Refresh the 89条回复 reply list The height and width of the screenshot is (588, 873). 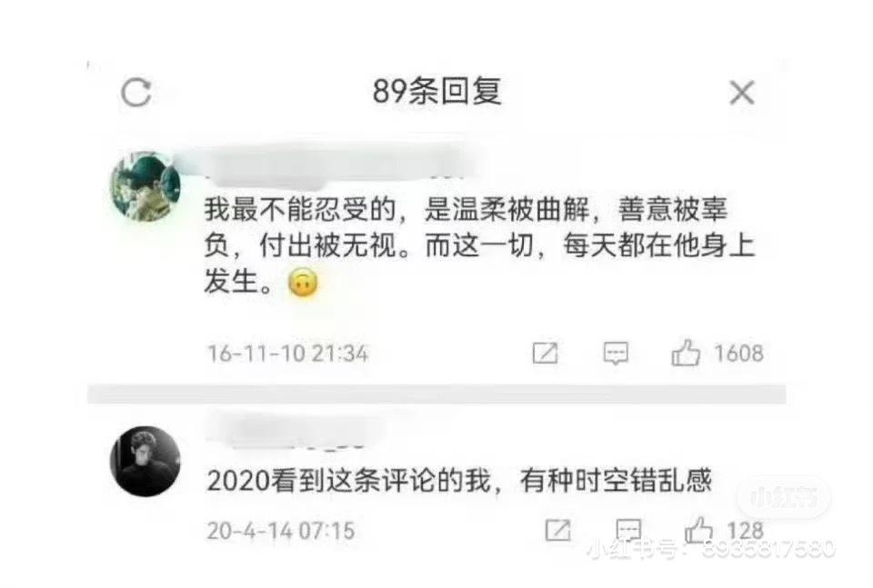pos(136,93)
